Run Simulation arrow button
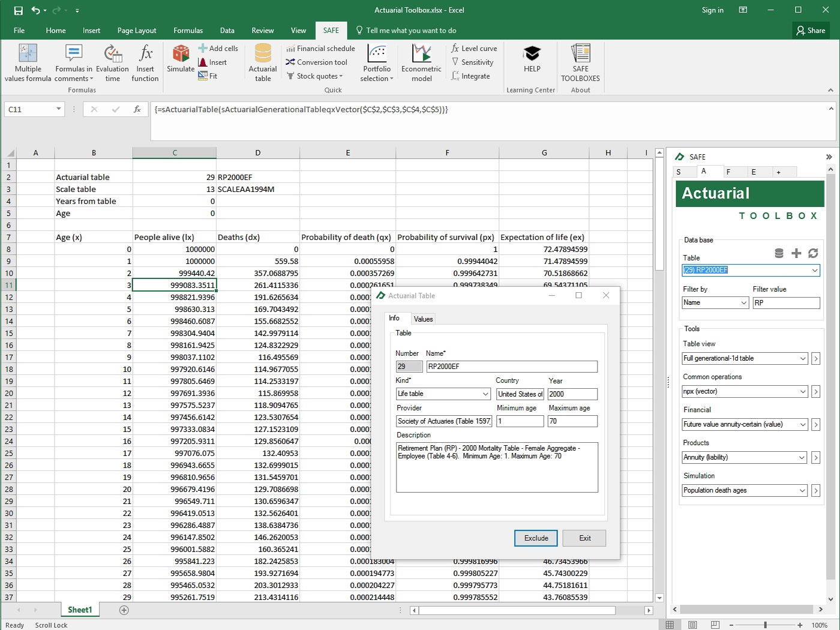840x630 pixels. coord(815,491)
